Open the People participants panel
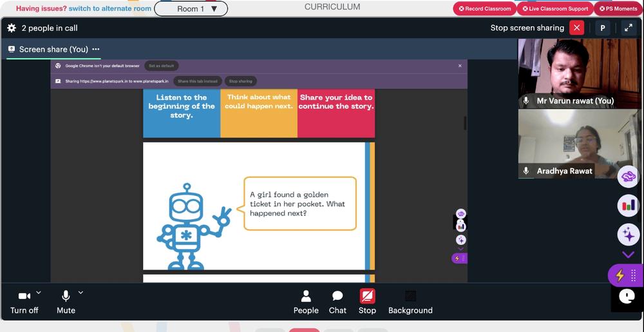The width and height of the screenshot is (644, 332). pyautogui.click(x=306, y=302)
